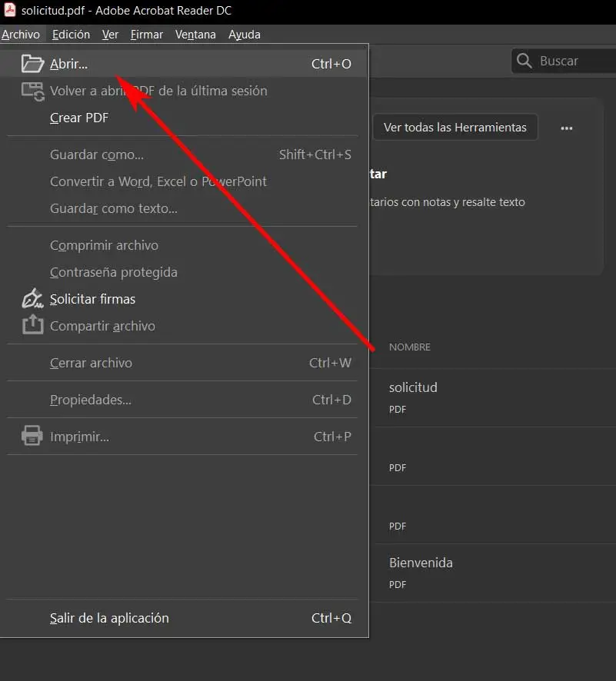Select Volver a abrir PDF de la última sesión
The width and height of the screenshot is (616, 681).
pyautogui.click(x=185, y=91)
